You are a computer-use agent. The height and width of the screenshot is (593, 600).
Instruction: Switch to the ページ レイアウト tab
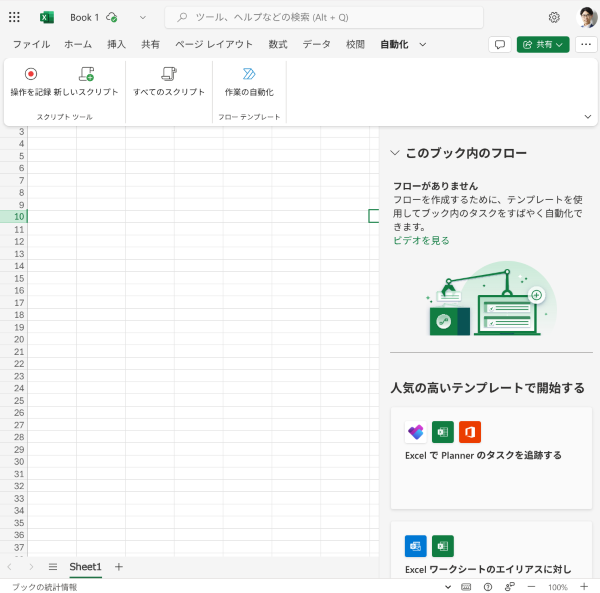[214, 45]
